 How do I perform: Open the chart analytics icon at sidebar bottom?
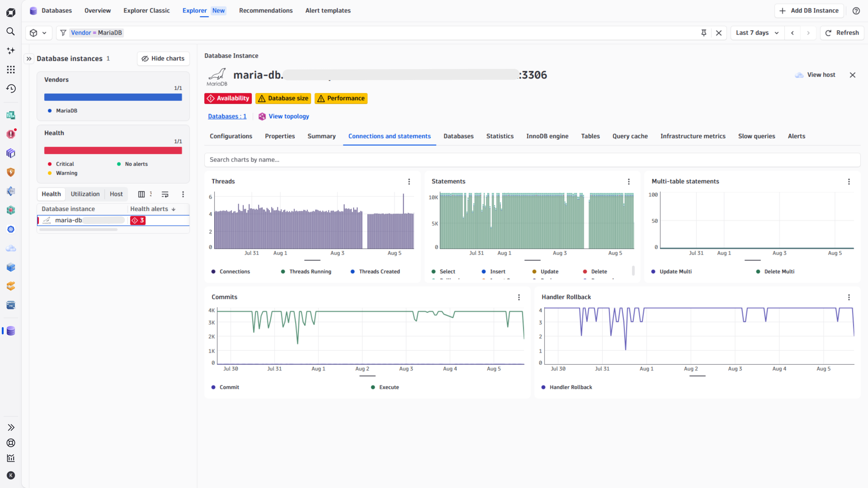(11, 458)
